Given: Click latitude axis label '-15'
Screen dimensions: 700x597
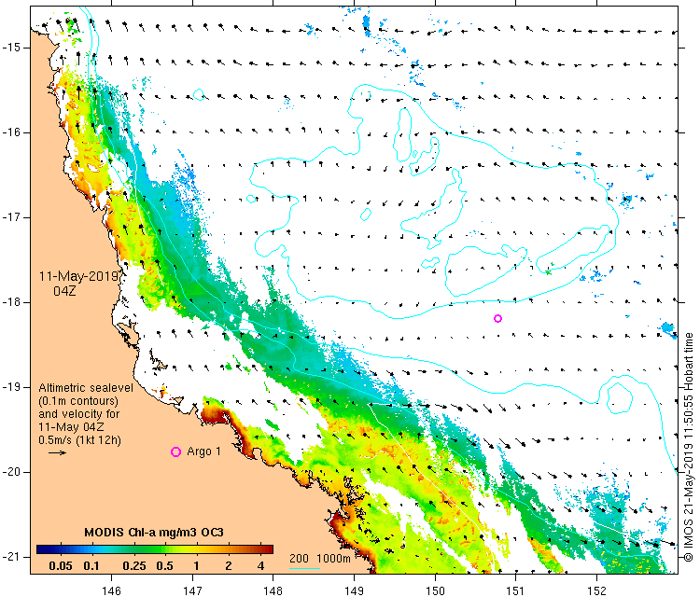Looking at the screenshot, I should click(x=10, y=48).
